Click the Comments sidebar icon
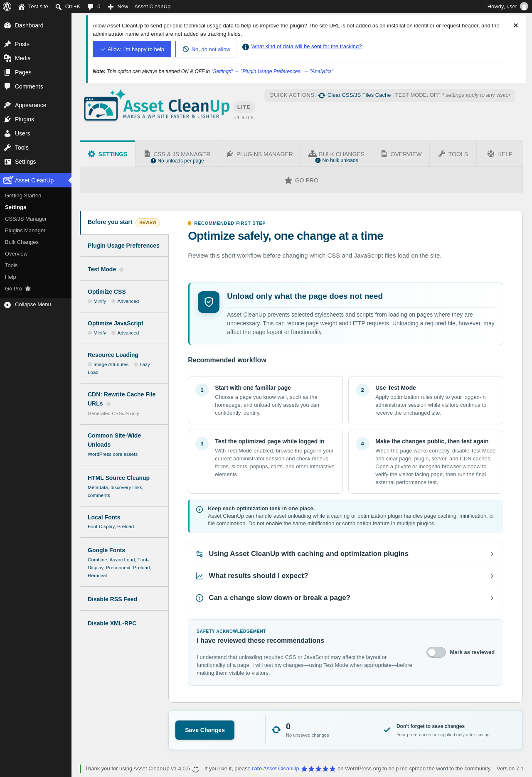 pos(7,86)
